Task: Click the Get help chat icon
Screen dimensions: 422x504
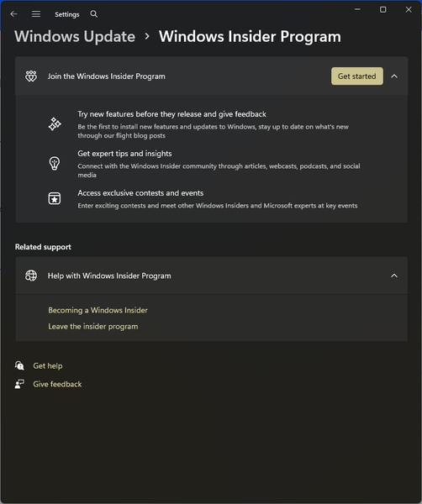Action: [x=19, y=365]
